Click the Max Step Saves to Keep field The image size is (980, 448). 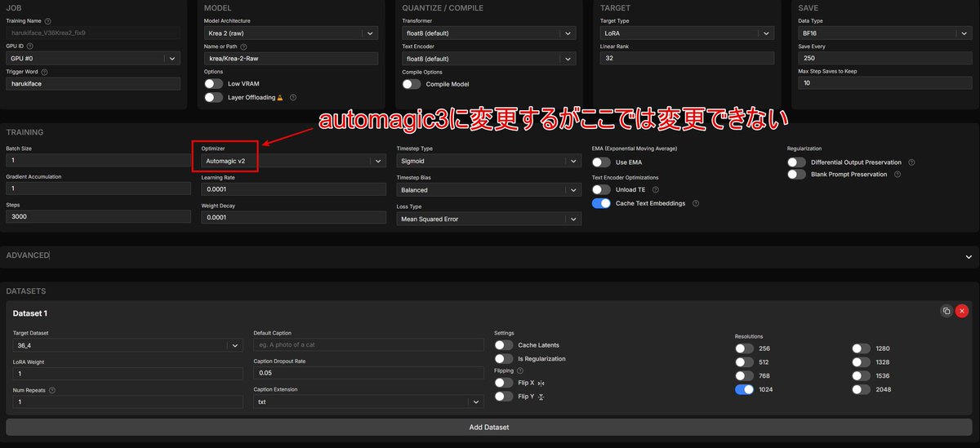coord(885,83)
